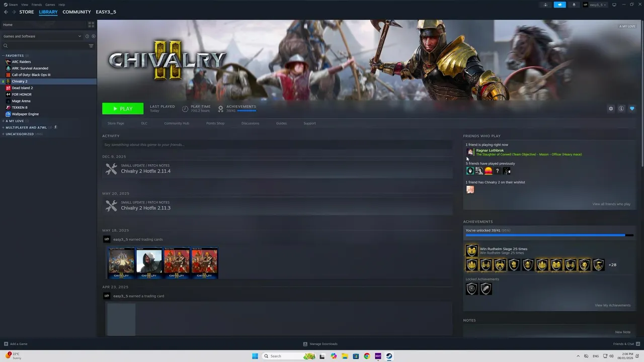
Task: Expand the +28 more achievements
Action: click(x=612, y=265)
